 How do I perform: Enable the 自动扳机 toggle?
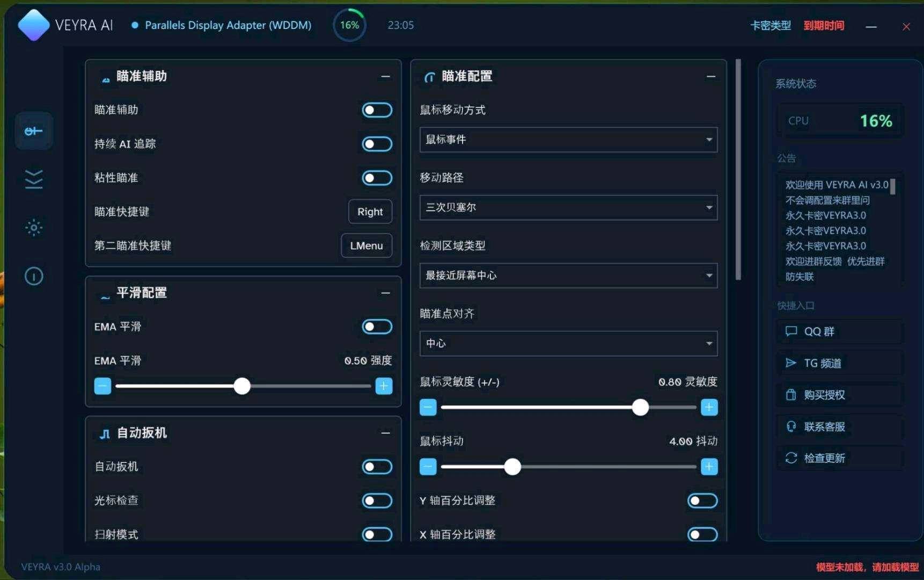pos(377,467)
